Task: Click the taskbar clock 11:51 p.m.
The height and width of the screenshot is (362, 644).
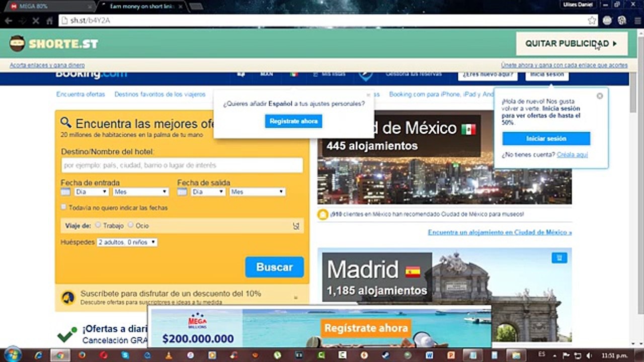Action: [x=615, y=355]
